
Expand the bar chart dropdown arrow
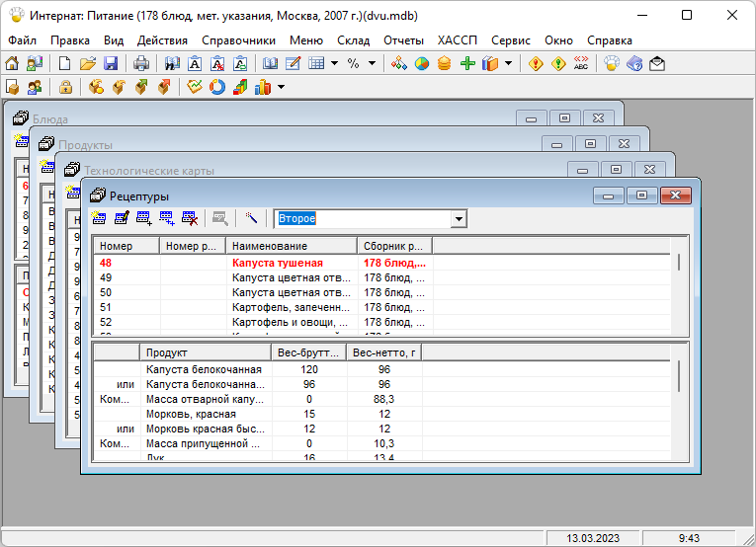[x=281, y=87]
